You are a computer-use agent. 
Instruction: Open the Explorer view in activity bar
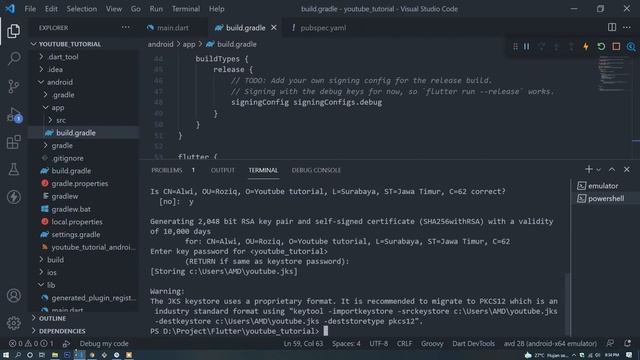click(x=13, y=31)
